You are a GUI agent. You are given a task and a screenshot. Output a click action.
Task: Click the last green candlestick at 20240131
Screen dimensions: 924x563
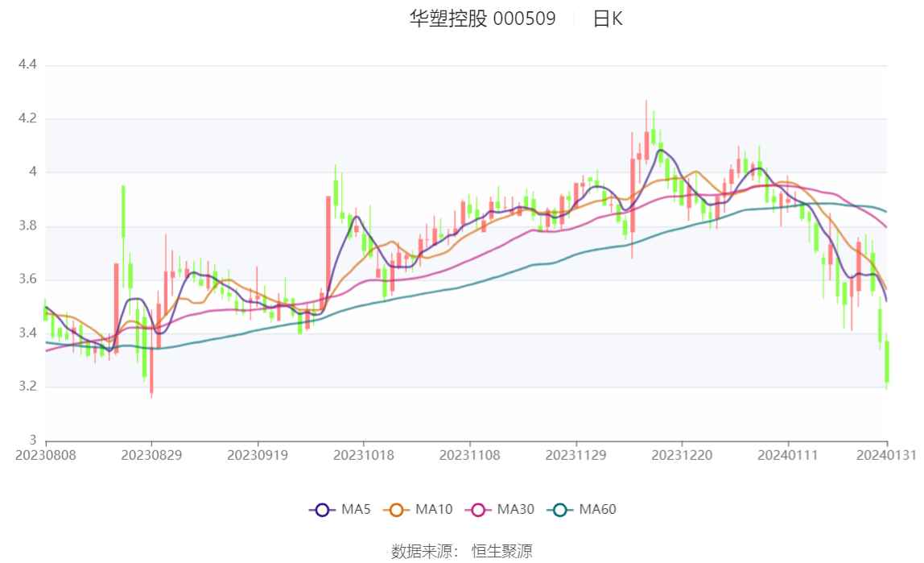[886, 362]
